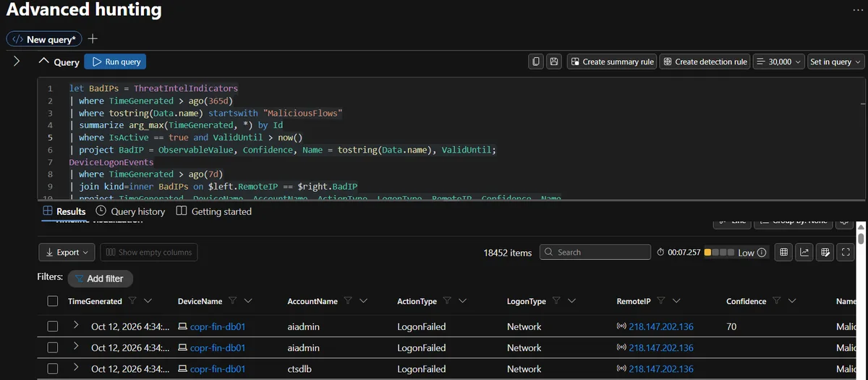Check the ctsdlb row checkbox
The height and width of the screenshot is (380, 868).
coord(52,368)
